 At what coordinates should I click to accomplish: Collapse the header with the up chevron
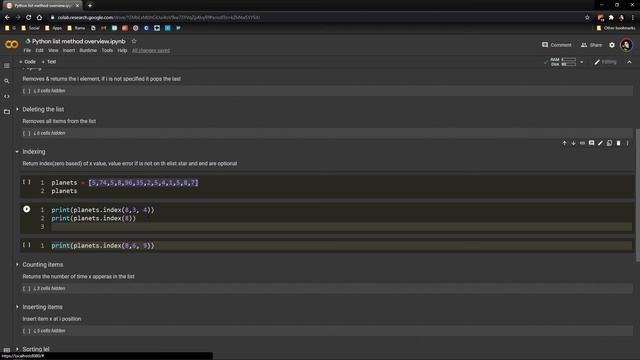coord(629,62)
